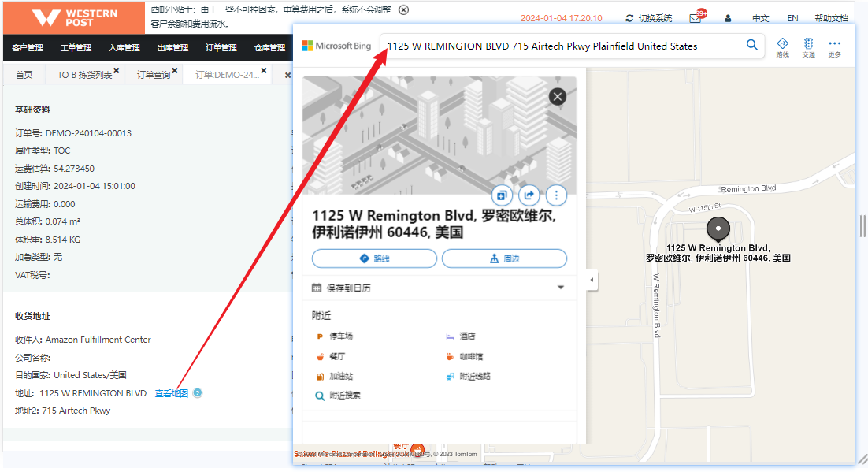Screen dimensions: 868x472
Task: Close the TO B 拣货列表 tab
Action: 117,70
